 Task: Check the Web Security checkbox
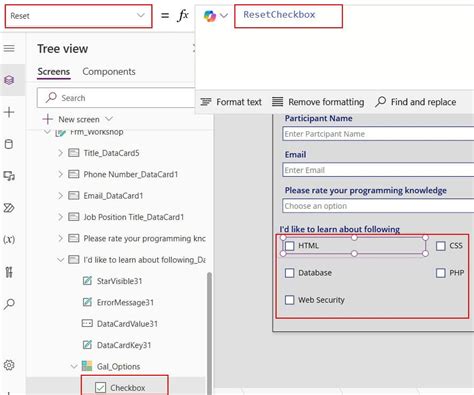tap(290, 300)
